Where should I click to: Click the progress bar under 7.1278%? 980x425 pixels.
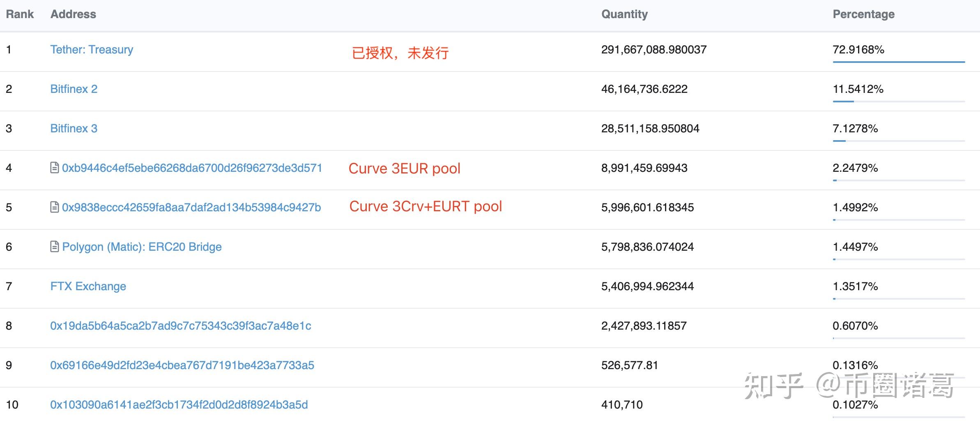pyautogui.click(x=899, y=141)
